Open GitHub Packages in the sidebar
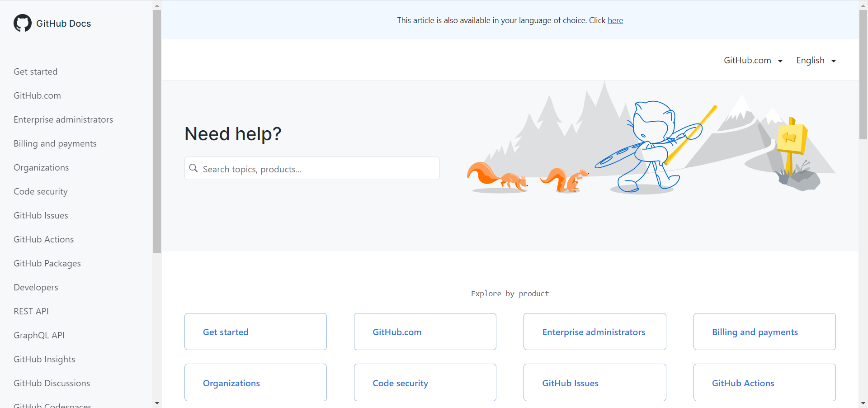 tap(47, 263)
